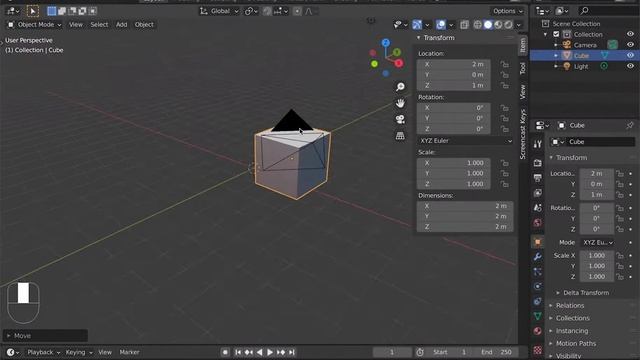Open the Physics properties tab icon
The width and height of the screenshot is (640, 360).
pyautogui.click(x=538, y=286)
